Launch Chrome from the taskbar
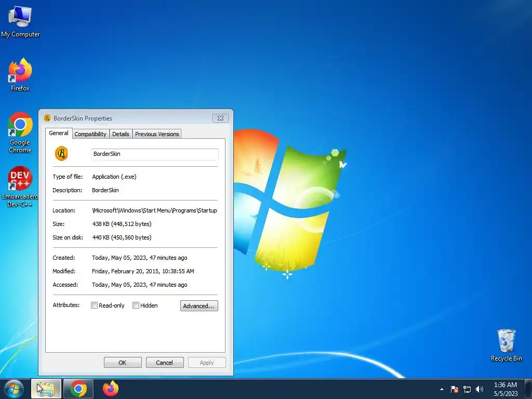Viewport: 532px width, 399px height. point(78,389)
